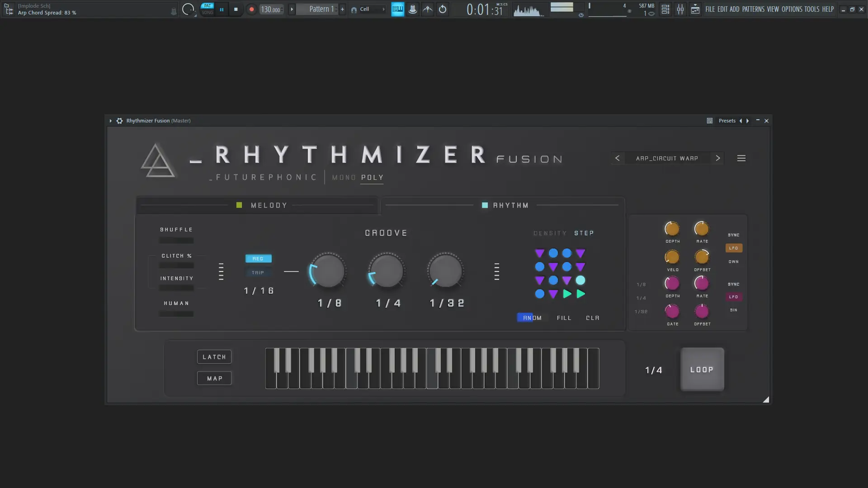Switch to the MELODY tab

tap(269, 205)
